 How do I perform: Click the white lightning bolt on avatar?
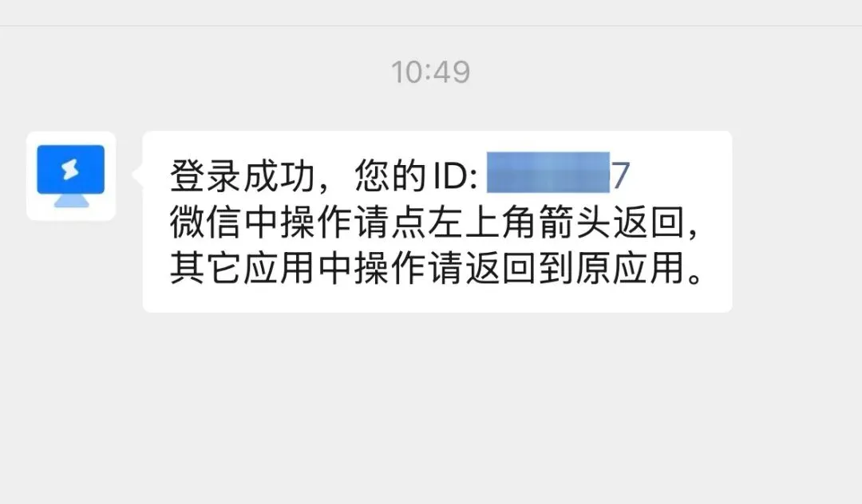pyautogui.click(x=70, y=170)
